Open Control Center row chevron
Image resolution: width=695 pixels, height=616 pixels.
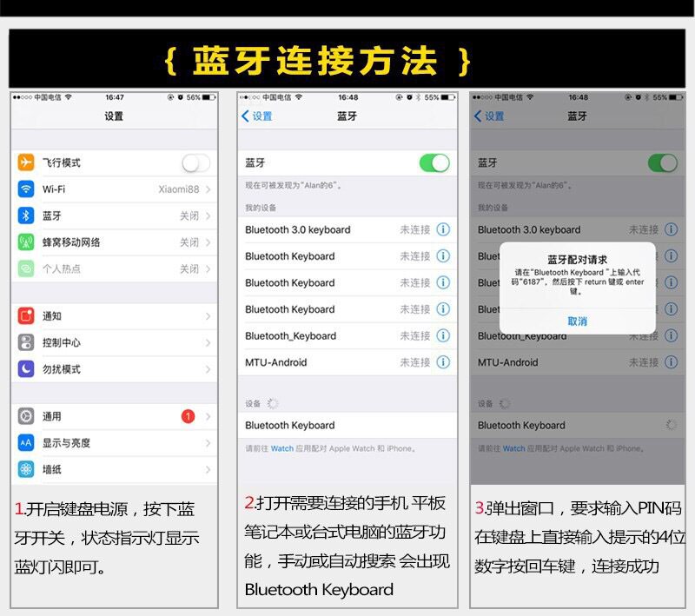pos(208,342)
